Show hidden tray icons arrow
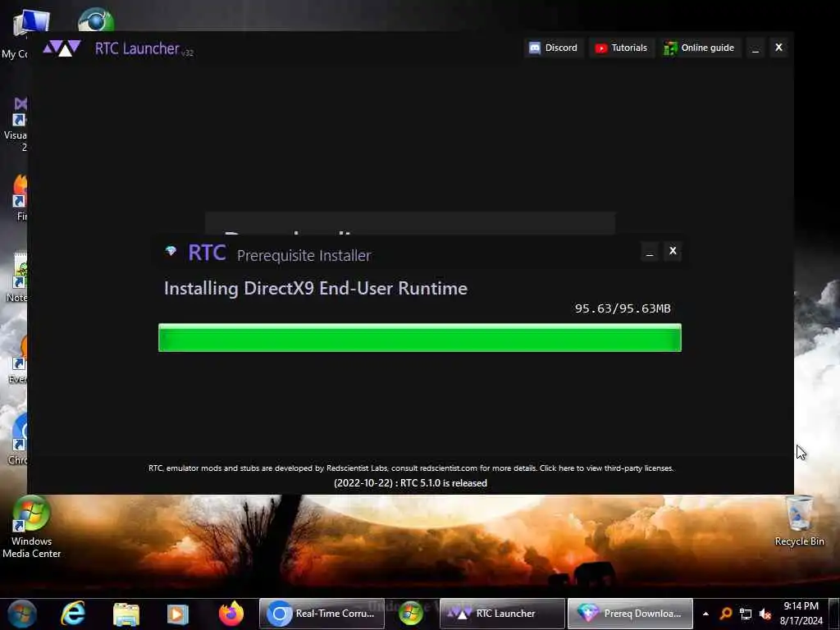This screenshot has width=840, height=630. click(705, 614)
